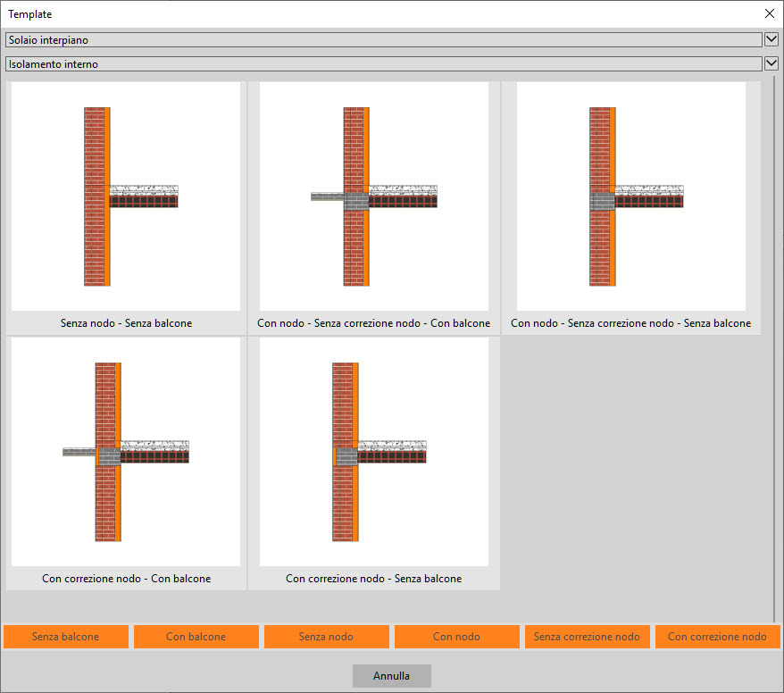Expand the 'Isolamento interno' dropdown arrow
784x693 pixels.
tap(771, 63)
